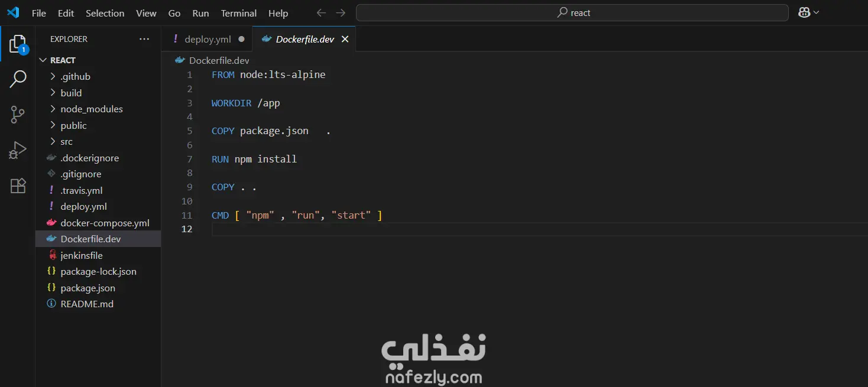Screen dimensions: 868x387
Task: Open the Explorer view icon
Action: click(17, 43)
